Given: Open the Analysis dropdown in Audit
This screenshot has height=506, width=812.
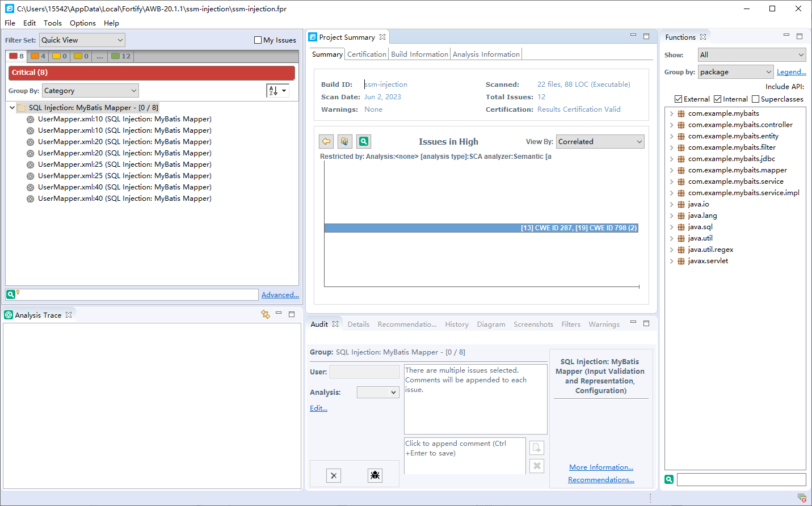Looking at the screenshot, I should coord(378,393).
